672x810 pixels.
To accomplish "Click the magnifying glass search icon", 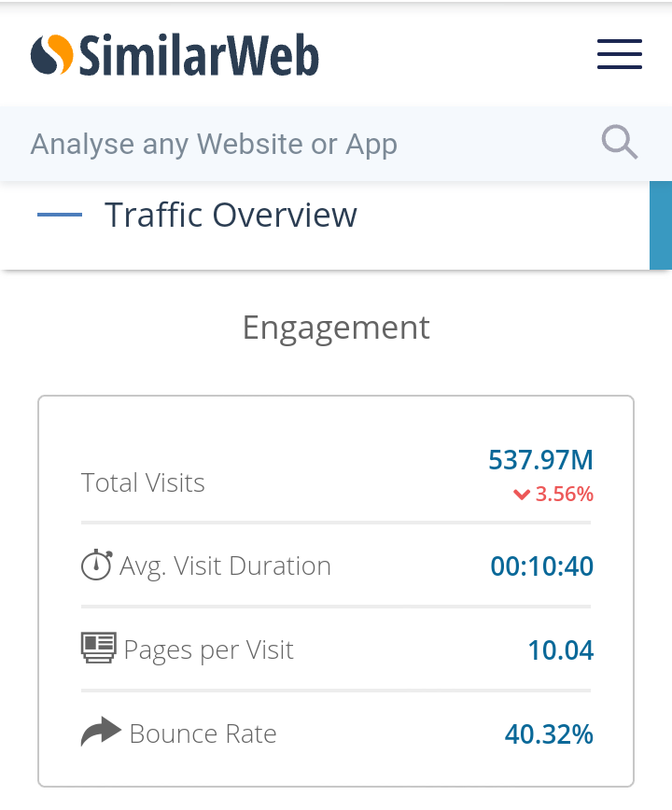I will pyautogui.click(x=620, y=142).
